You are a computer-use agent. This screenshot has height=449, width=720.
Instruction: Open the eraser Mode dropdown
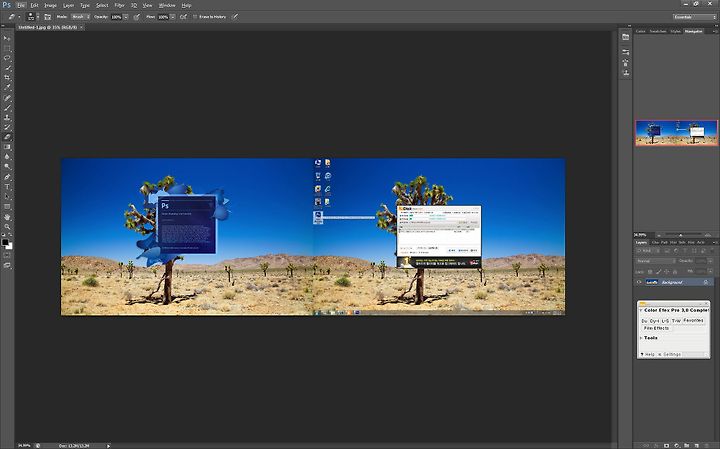pos(80,17)
